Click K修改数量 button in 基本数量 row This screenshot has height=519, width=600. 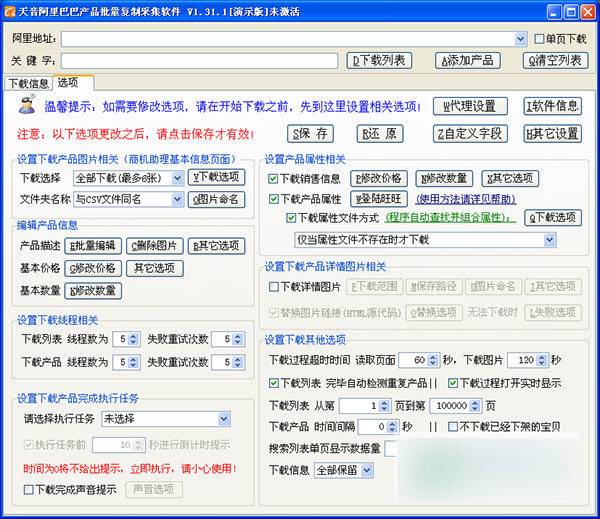(93, 291)
